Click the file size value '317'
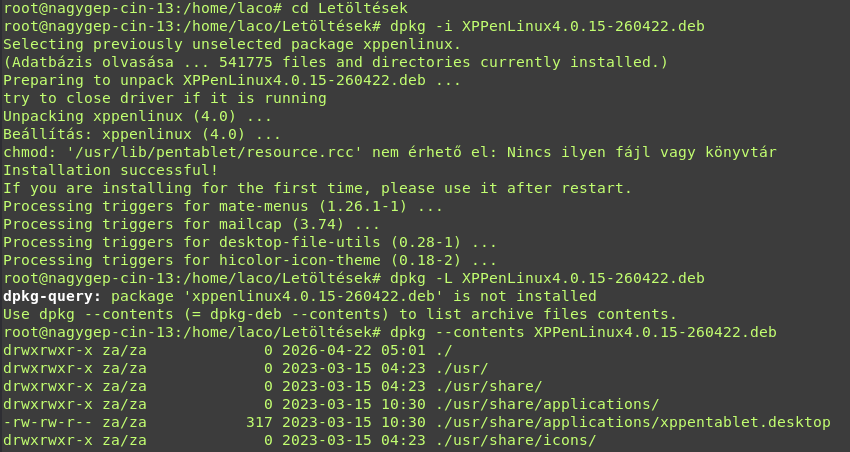 [x=259, y=422]
